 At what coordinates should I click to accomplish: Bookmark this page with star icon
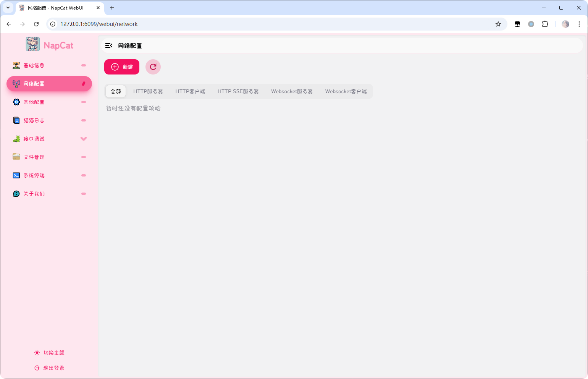pos(498,24)
